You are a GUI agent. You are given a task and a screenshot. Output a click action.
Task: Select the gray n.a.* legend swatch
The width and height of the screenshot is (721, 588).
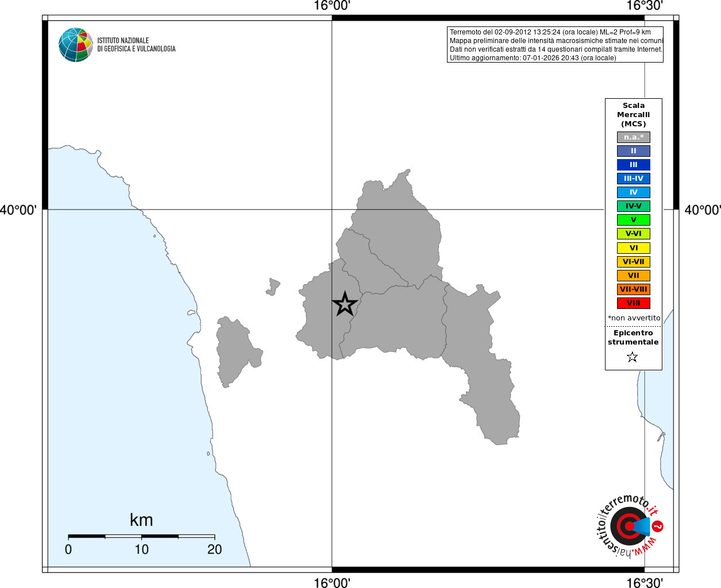[x=634, y=137]
